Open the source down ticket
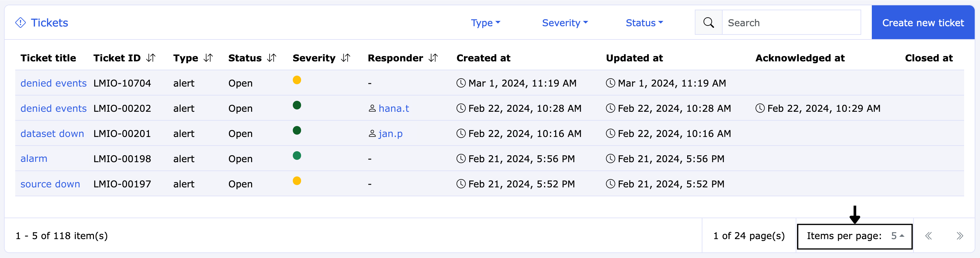980x258 pixels. (x=50, y=184)
